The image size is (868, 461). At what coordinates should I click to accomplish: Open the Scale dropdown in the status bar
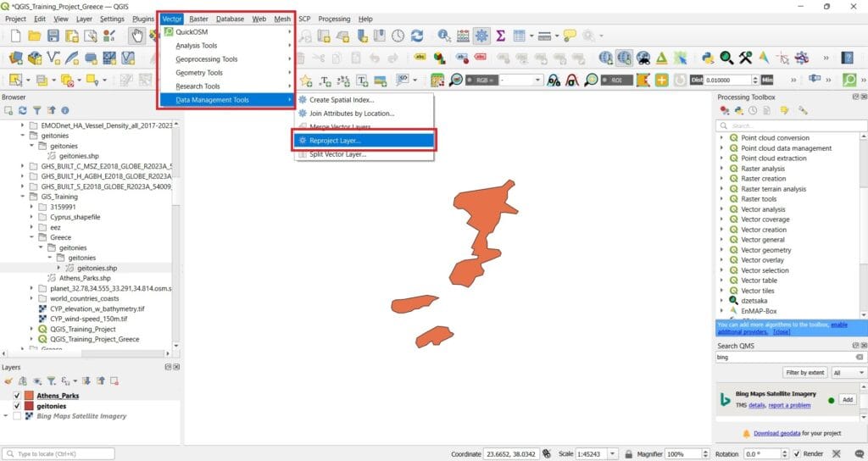tap(612, 454)
